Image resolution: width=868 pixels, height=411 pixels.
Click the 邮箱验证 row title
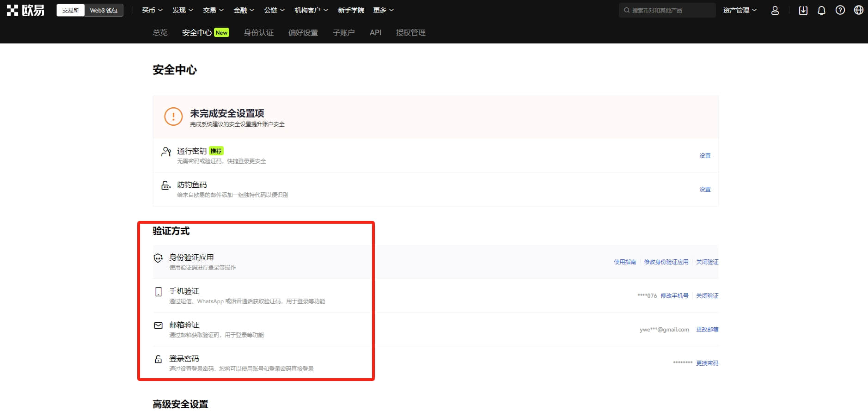coord(184,325)
